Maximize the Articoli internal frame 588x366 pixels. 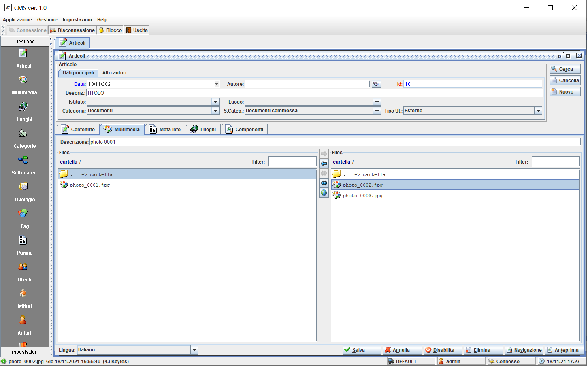coord(569,55)
